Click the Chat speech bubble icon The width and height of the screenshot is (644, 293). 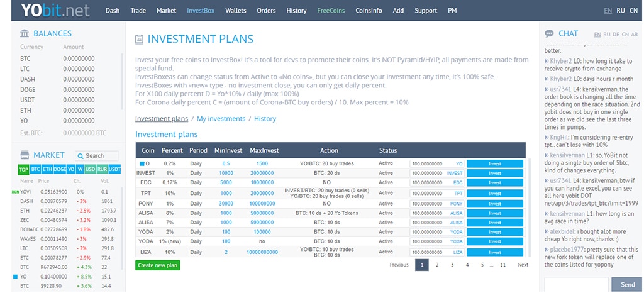pyautogui.click(x=549, y=34)
